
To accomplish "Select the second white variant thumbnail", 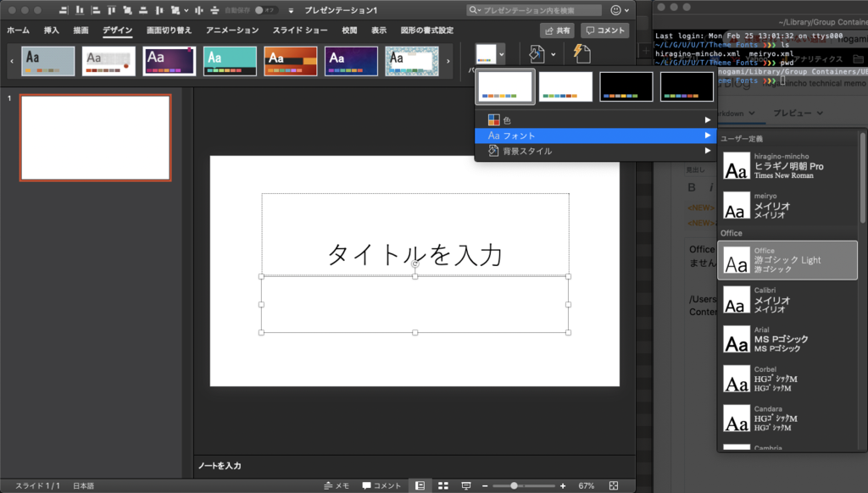I will coord(565,86).
